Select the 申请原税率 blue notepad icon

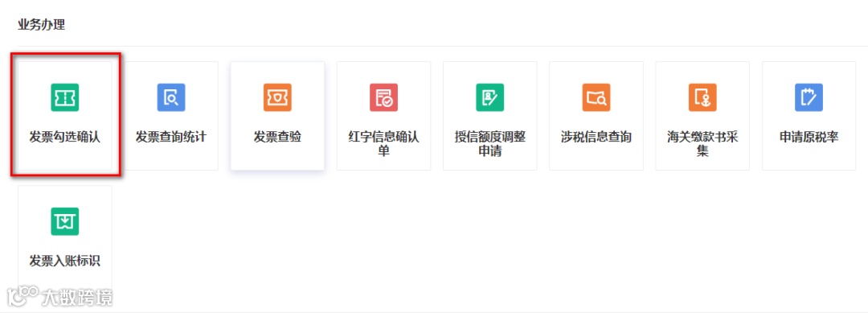pyautogui.click(x=809, y=97)
